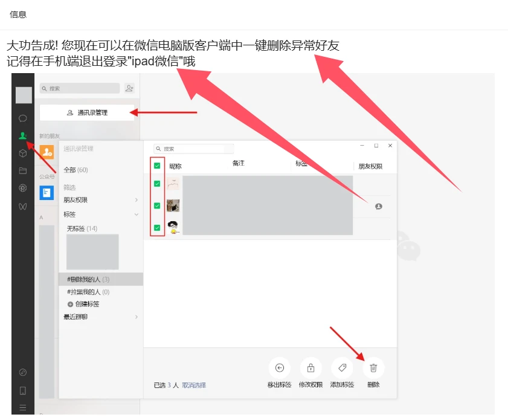This screenshot has width=508, height=420.
Task: Open the orange 新的朋友 icon
Action: click(47, 152)
